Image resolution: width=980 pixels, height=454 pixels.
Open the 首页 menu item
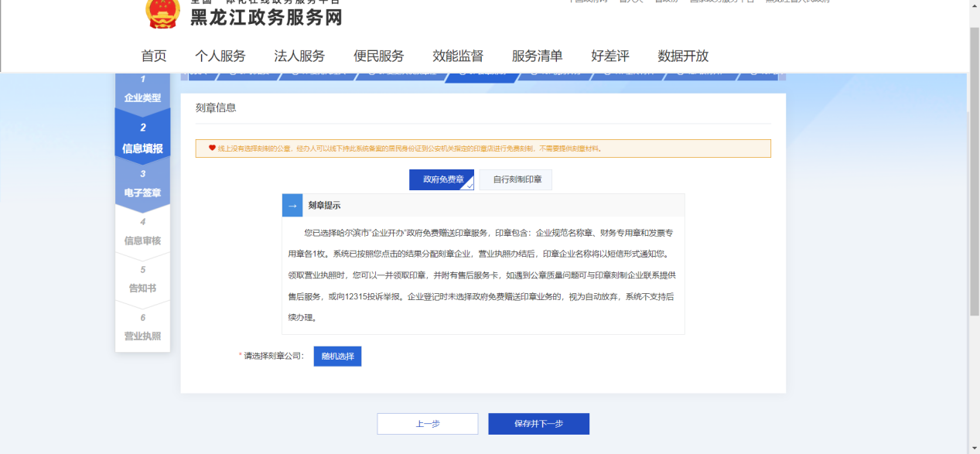[x=153, y=56]
